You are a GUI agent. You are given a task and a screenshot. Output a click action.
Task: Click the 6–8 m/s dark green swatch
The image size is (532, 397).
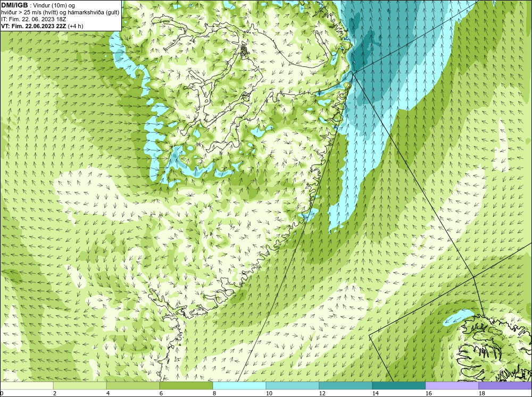[186, 386]
